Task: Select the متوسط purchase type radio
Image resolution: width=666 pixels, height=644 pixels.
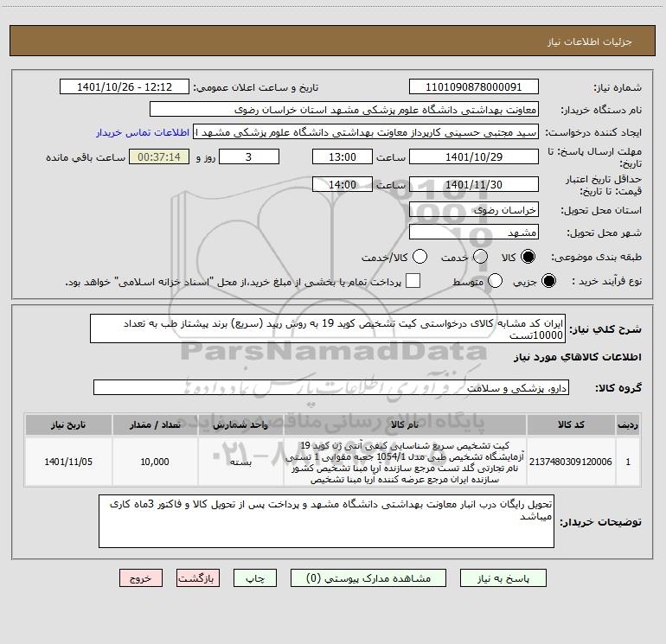Action: 495,281
